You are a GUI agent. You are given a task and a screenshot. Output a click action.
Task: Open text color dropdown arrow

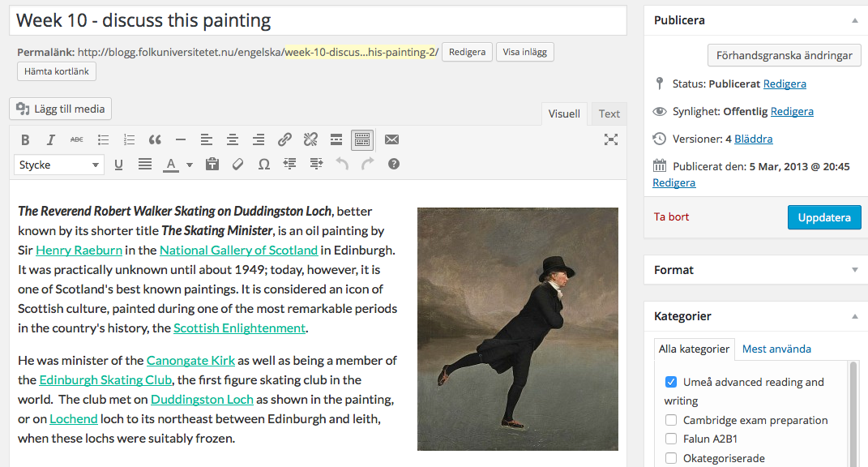(190, 165)
